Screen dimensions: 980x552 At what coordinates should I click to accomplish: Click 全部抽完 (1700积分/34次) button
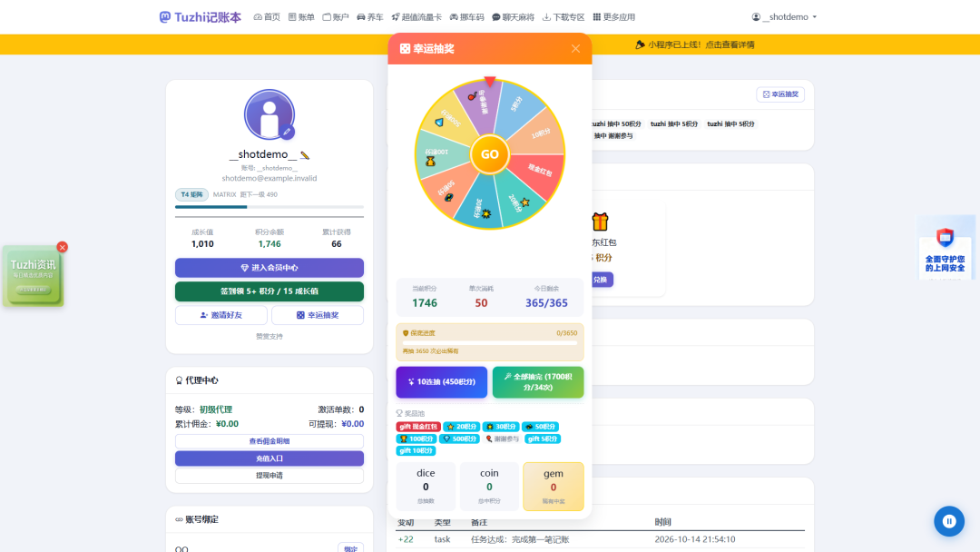coord(538,382)
